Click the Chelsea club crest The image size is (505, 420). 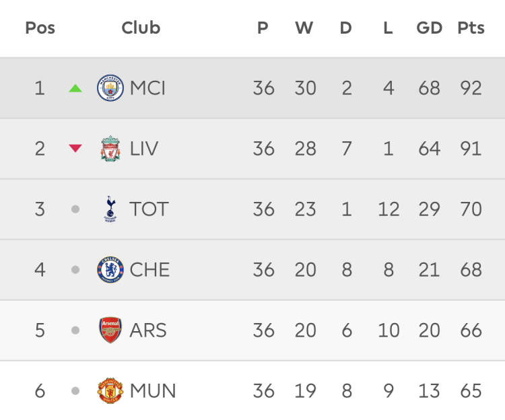[110, 270]
